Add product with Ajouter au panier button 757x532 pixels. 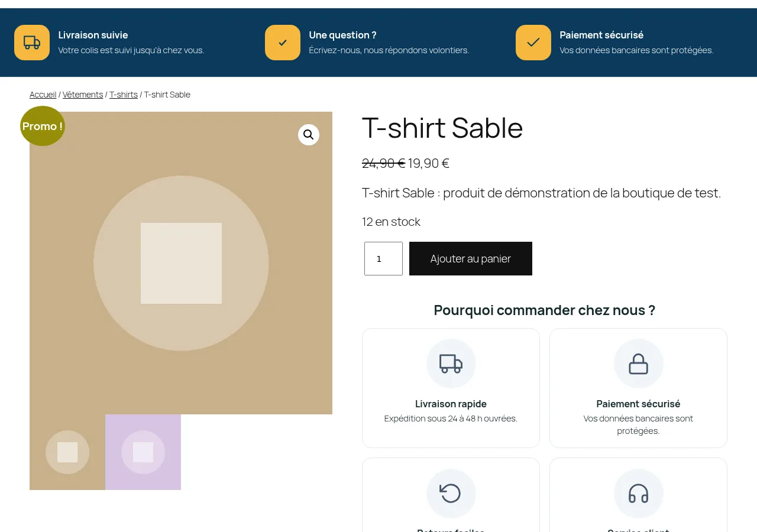tap(471, 258)
